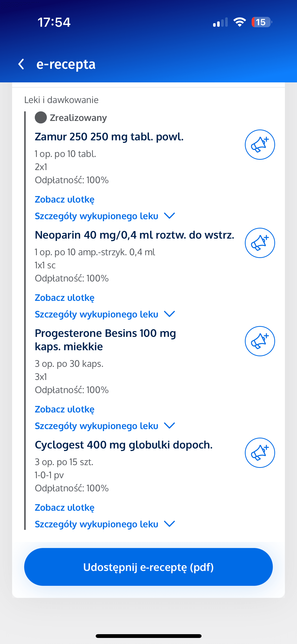View leaflet for Progesterone Besins
The image size is (297, 644).
point(64,409)
